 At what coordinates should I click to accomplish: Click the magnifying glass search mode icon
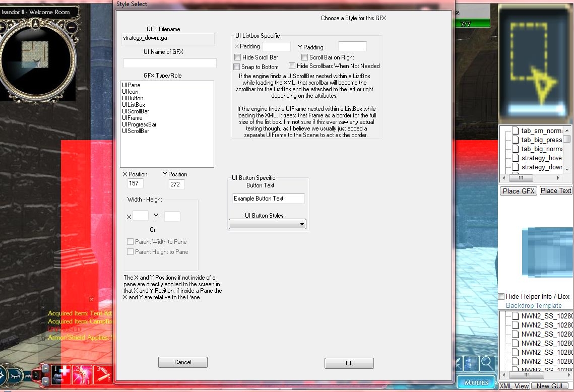487,363
